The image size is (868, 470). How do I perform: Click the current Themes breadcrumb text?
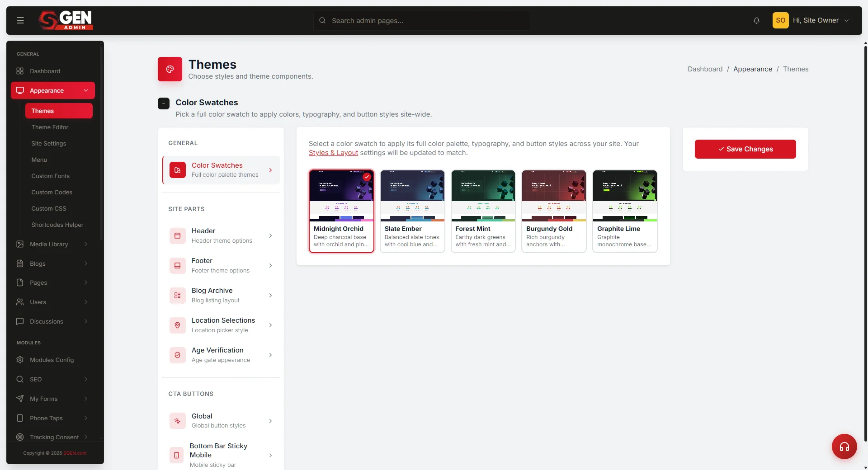[x=796, y=69]
